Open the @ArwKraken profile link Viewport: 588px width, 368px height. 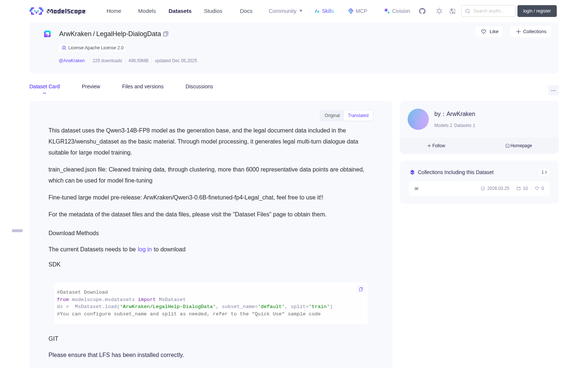[72, 61]
